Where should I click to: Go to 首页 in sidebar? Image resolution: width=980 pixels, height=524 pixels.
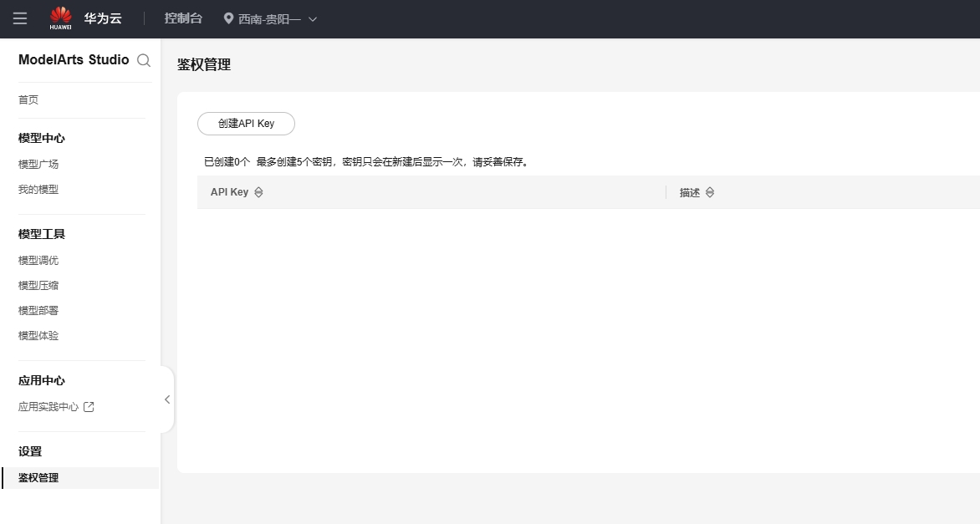pyautogui.click(x=28, y=99)
